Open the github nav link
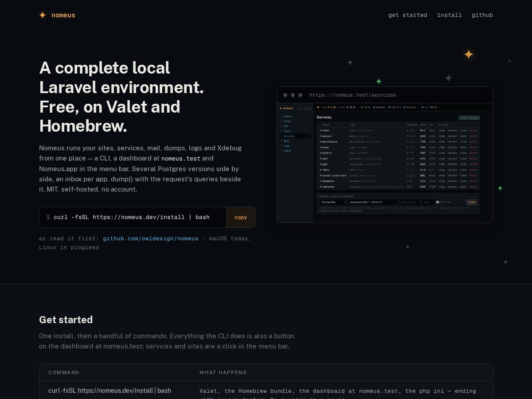 482,15
